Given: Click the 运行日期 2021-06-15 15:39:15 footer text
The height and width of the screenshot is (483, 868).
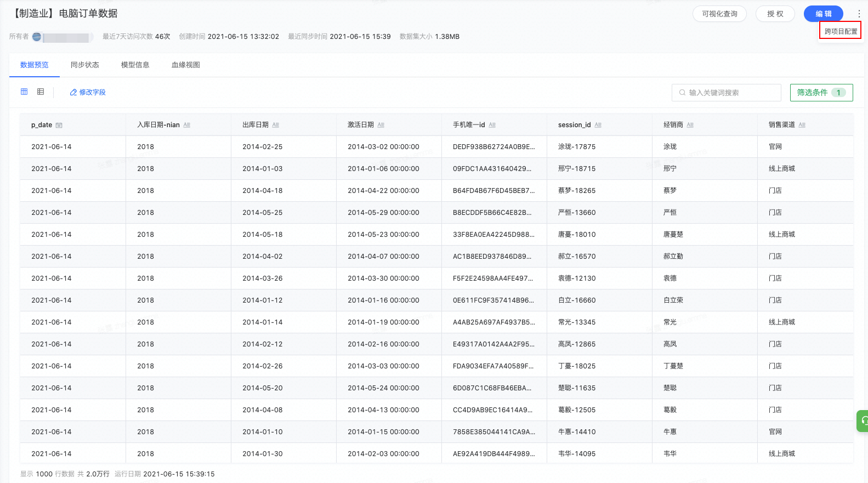Looking at the screenshot, I should point(164,474).
